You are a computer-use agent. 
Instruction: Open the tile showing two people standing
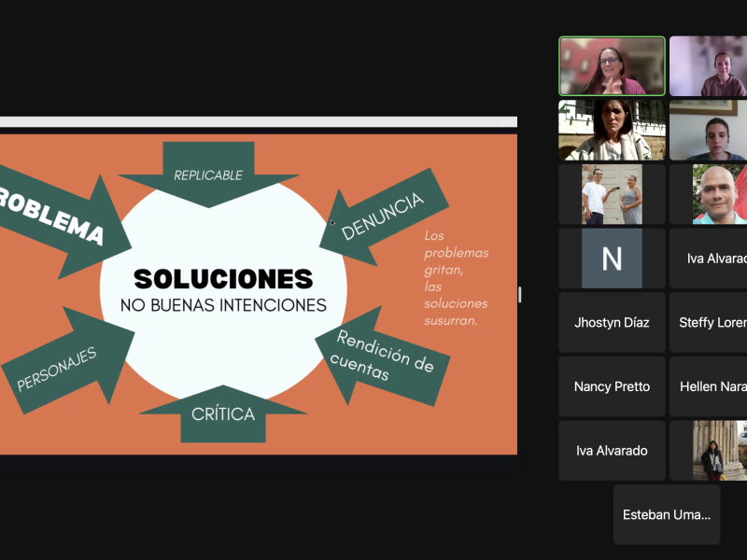pyautogui.click(x=612, y=194)
